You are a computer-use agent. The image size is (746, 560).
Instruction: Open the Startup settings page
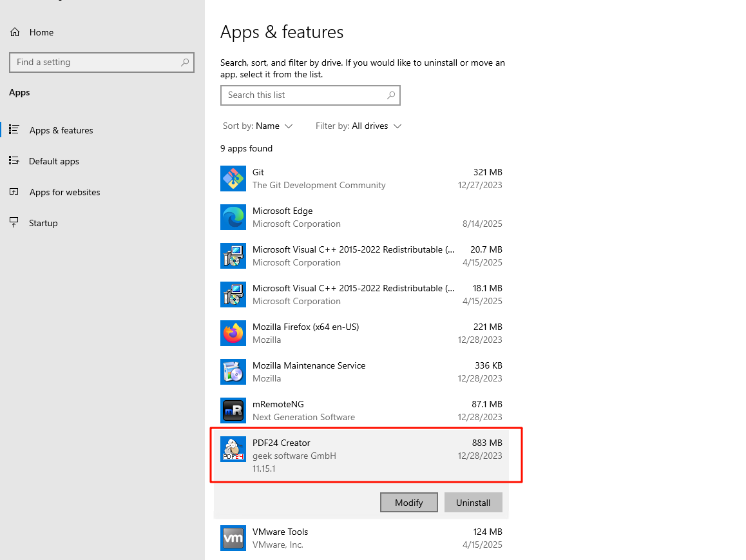pyautogui.click(x=43, y=223)
